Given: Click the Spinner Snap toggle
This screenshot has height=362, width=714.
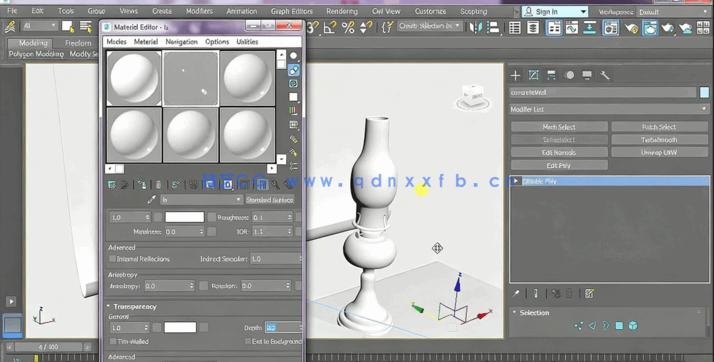Looking at the screenshot, I should point(366,28).
